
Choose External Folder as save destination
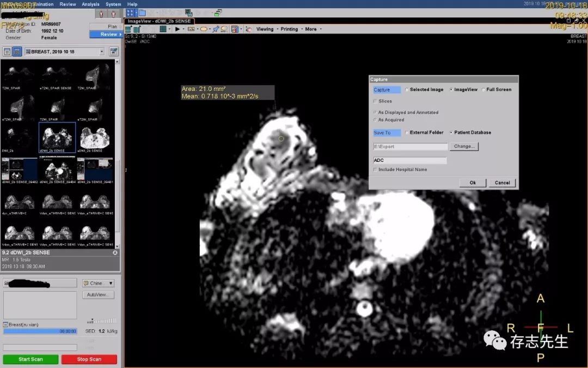tap(407, 132)
